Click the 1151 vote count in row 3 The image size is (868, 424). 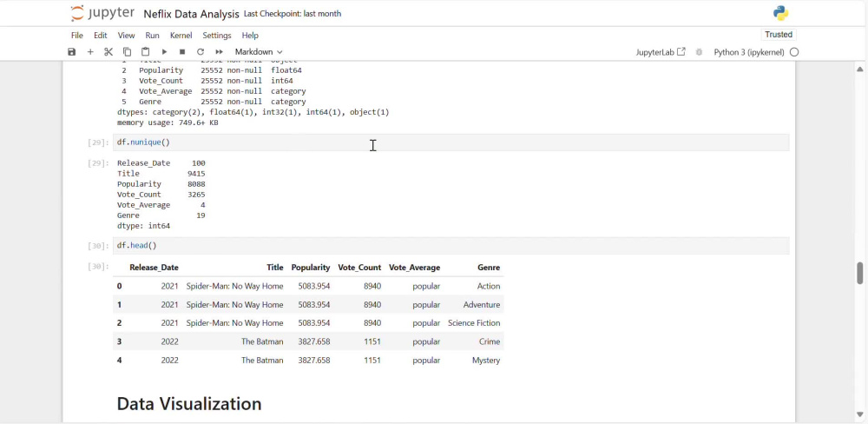pos(372,341)
